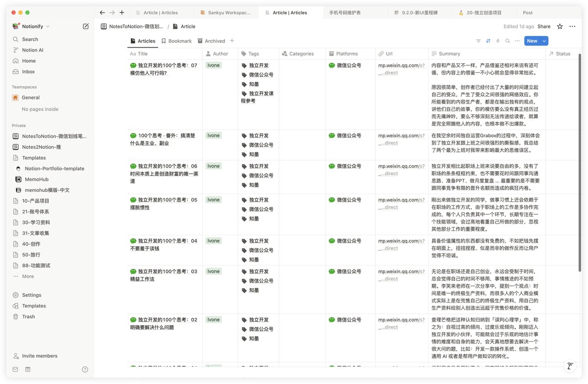This screenshot has height=384, width=588.
Task: Click the Title column header
Action: [165, 54]
